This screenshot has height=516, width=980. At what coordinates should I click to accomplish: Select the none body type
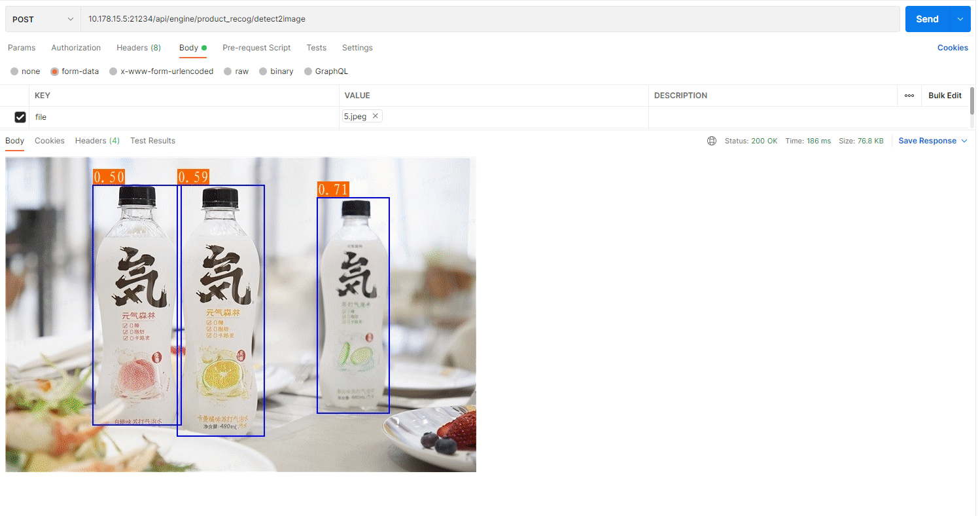point(25,71)
